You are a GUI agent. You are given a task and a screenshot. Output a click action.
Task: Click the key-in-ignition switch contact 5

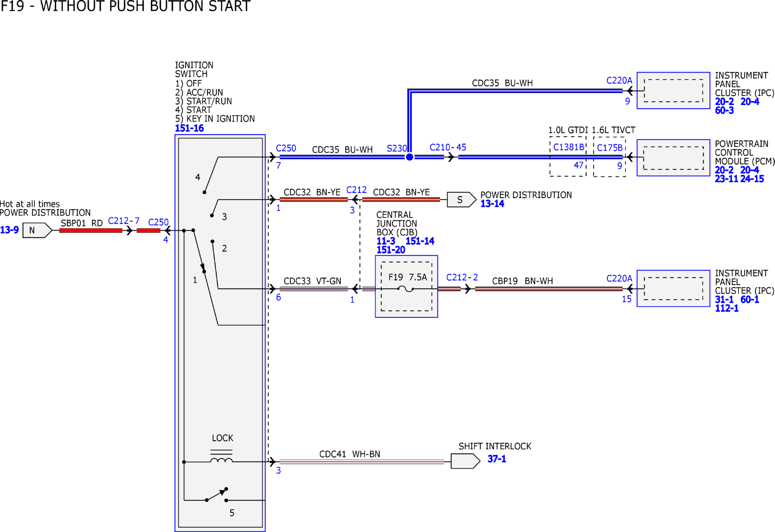point(217,495)
